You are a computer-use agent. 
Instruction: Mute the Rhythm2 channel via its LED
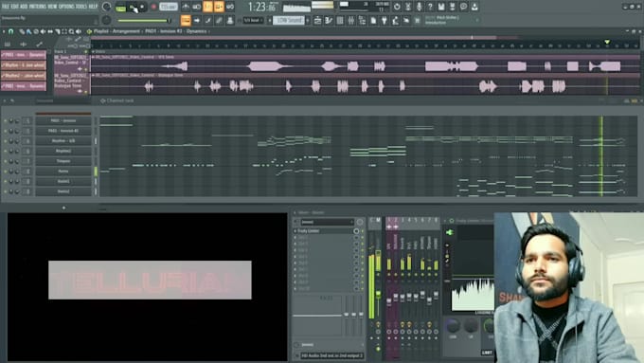pos(6,151)
